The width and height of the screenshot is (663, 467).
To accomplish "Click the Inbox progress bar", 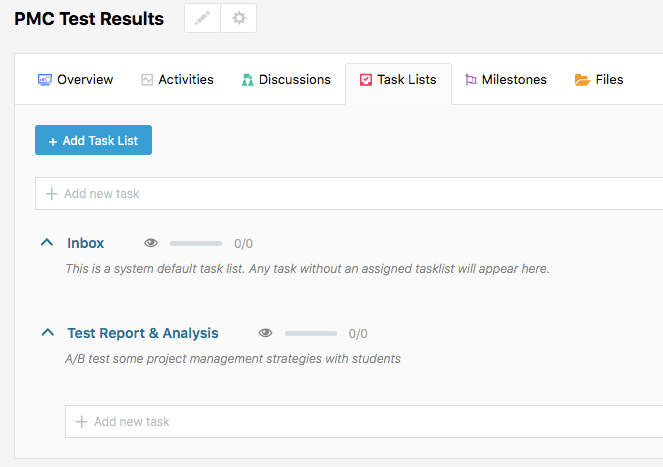I will (x=196, y=244).
